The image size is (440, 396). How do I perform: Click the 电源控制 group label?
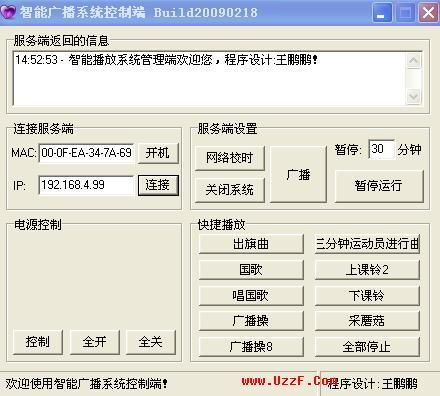pos(38,225)
